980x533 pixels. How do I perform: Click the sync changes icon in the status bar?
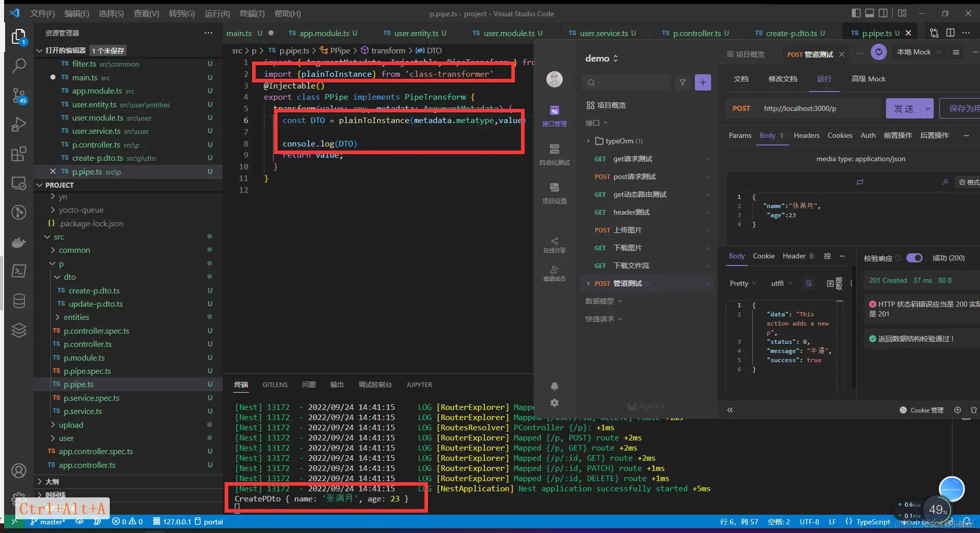(x=80, y=522)
